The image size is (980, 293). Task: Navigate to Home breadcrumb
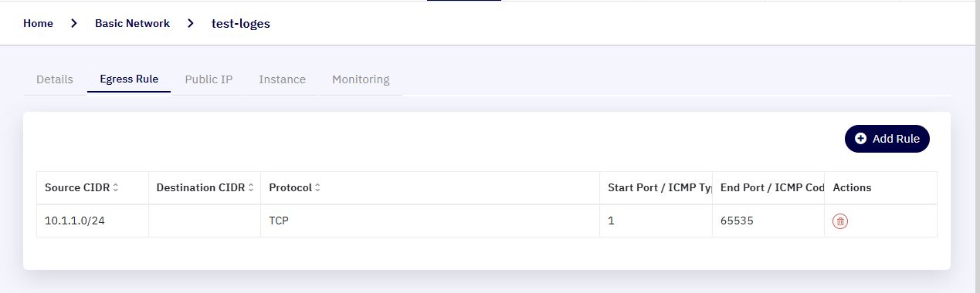(38, 23)
